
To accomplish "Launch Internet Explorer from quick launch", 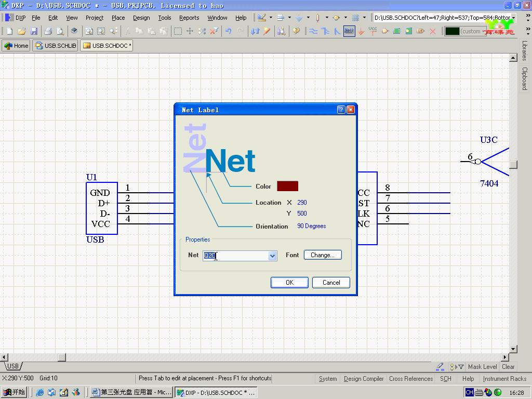I will pyautogui.click(x=39, y=393).
